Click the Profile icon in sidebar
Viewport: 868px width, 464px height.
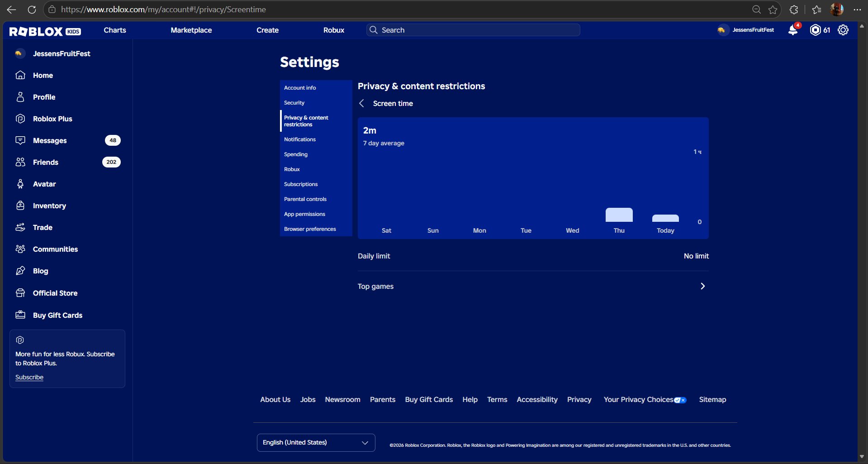pyautogui.click(x=20, y=97)
